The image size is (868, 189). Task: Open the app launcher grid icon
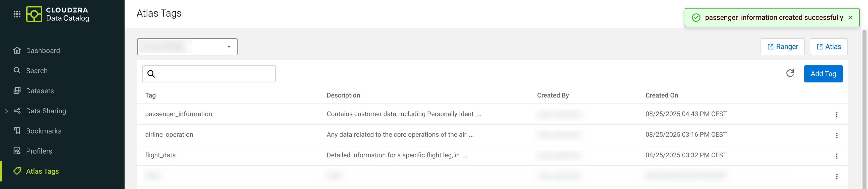17,14
